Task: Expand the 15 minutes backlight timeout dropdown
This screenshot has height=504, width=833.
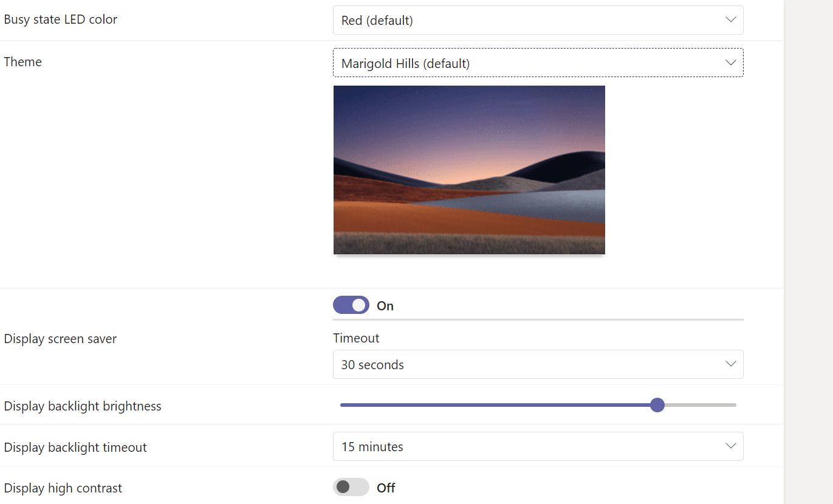Action: 538,446
